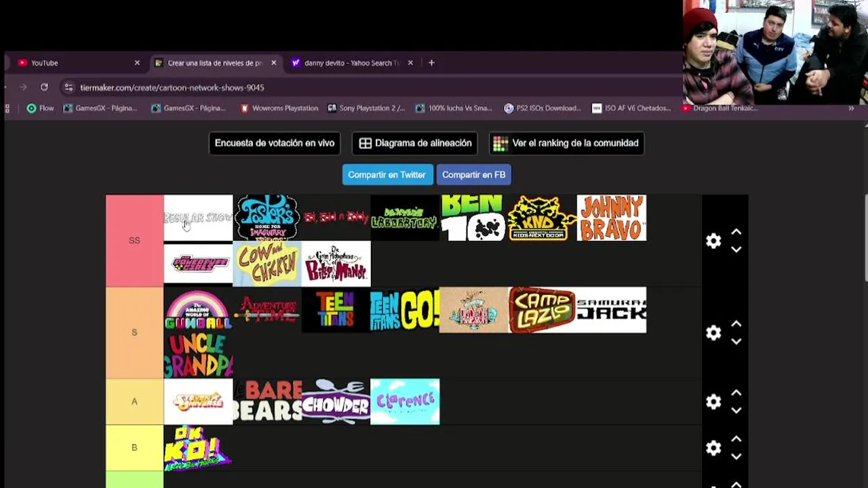Click the A tier color label
The image size is (868, 488).
[134, 402]
